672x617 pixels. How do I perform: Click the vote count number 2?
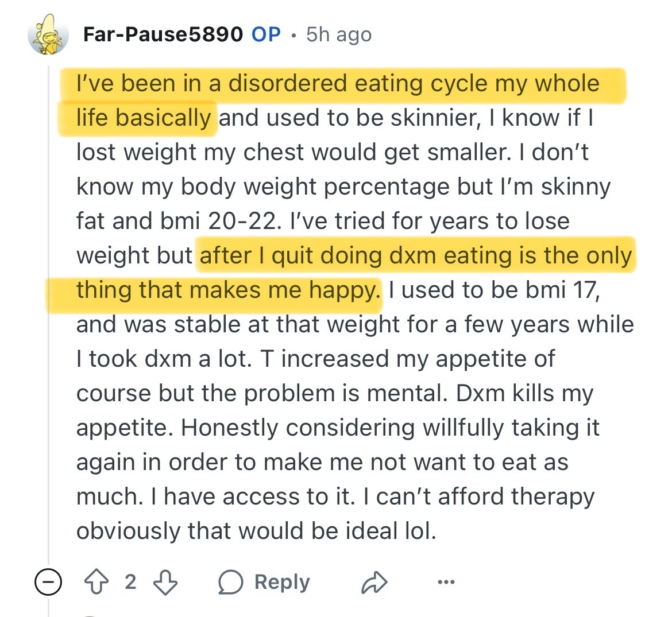point(130,583)
